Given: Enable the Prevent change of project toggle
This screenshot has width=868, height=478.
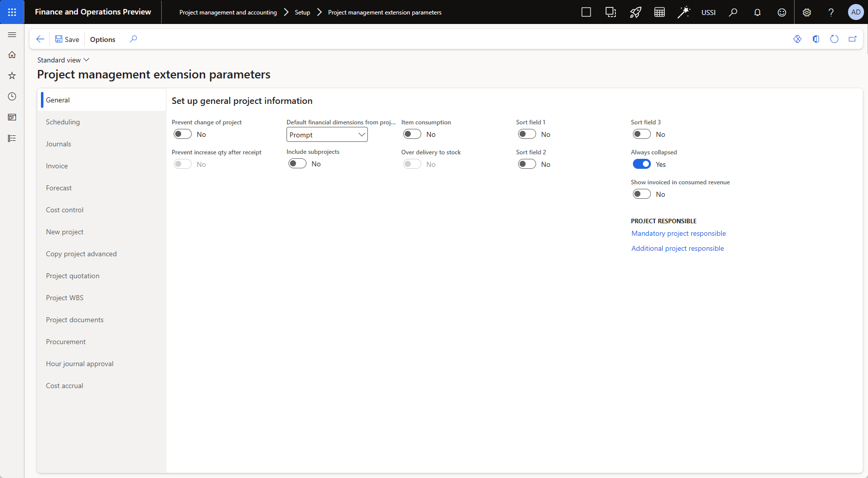Looking at the screenshot, I should pyautogui.click(x=183, y=134).
